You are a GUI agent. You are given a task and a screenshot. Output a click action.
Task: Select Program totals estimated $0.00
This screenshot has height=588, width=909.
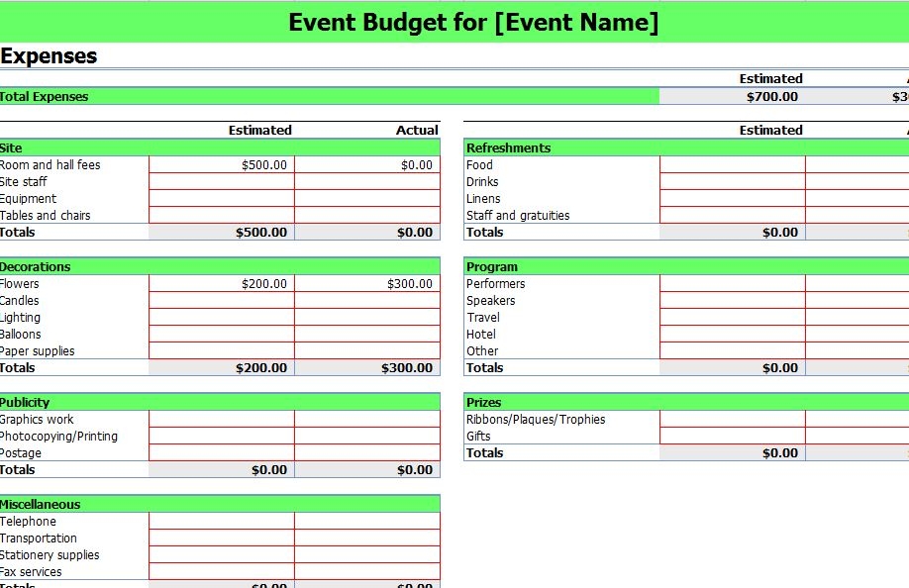pos(732,367)
